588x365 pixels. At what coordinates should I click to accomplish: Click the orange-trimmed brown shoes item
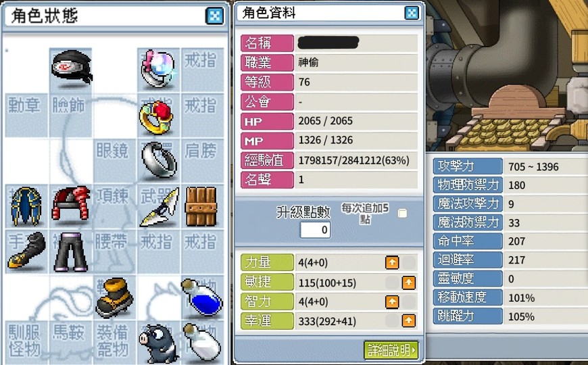click(x=114, y=297)
